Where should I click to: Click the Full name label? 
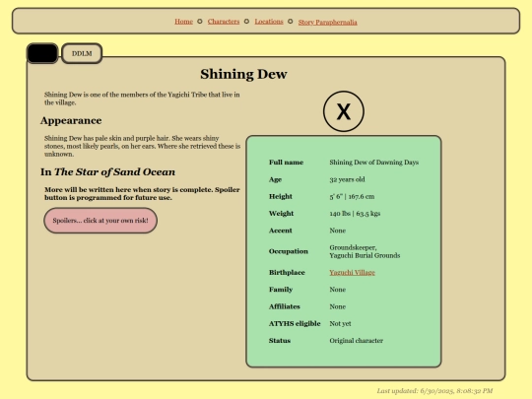[286, 163]
